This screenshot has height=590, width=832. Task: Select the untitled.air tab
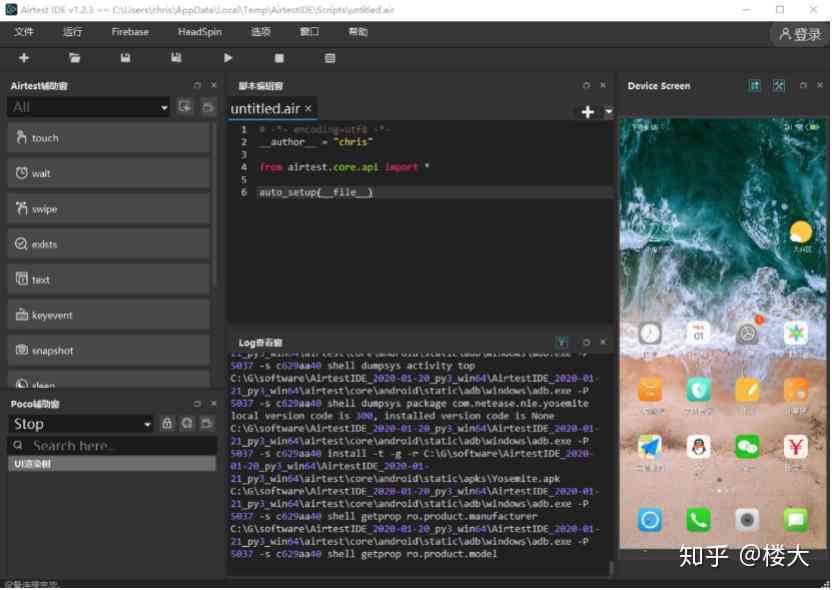click(265, 109)
